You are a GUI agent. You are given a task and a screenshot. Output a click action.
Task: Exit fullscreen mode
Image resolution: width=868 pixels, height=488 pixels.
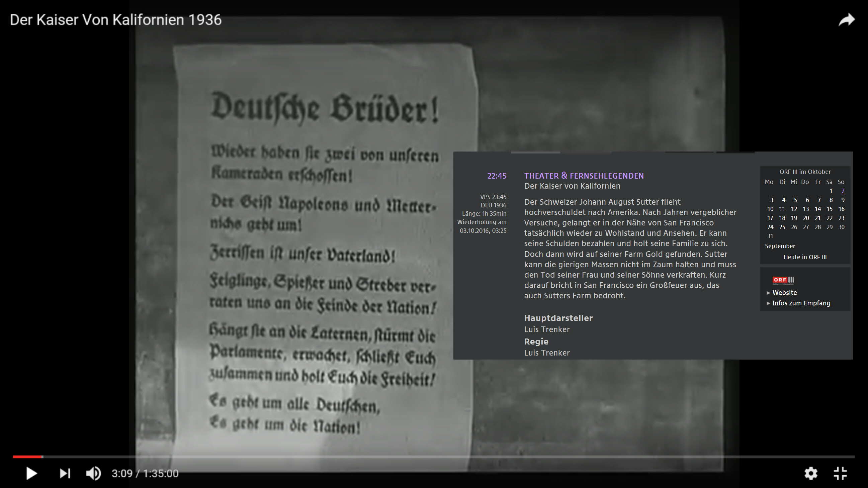[x=840, y=473]
